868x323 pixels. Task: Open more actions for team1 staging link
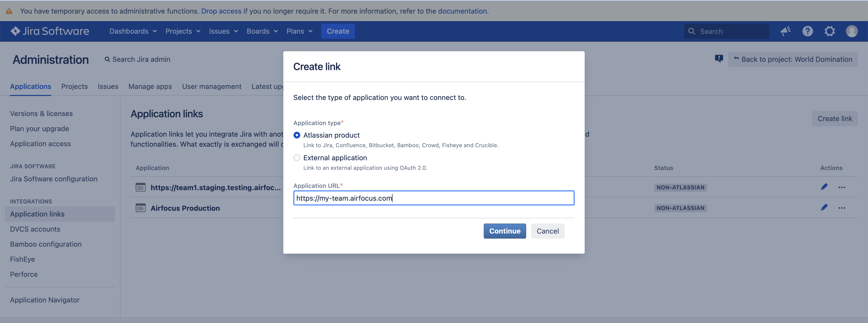pos(842,187)
